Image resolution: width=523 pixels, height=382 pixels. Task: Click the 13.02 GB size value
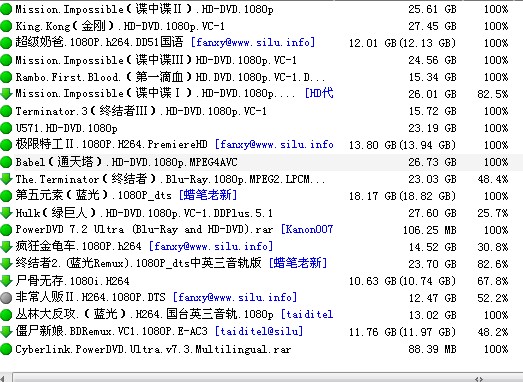[x=432, y=315]
